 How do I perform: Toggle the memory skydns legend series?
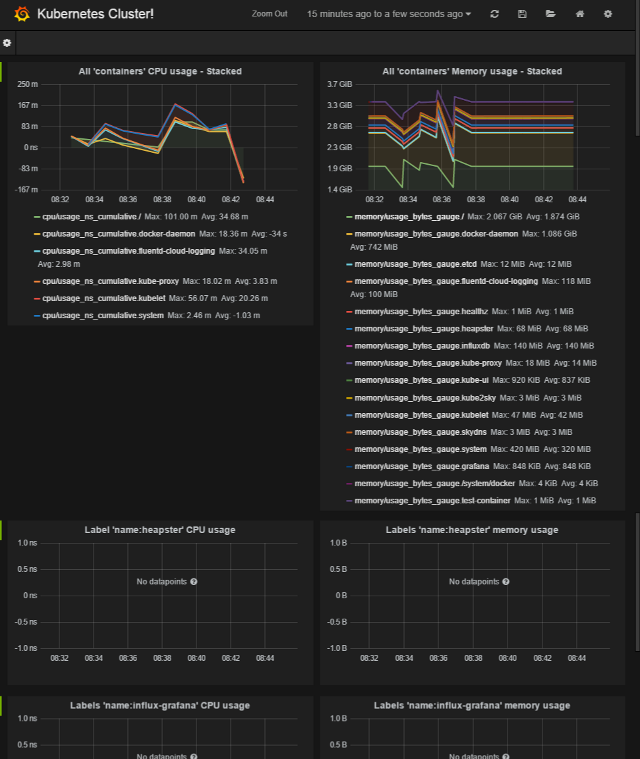pyautogui.click(x=420, y=432)
